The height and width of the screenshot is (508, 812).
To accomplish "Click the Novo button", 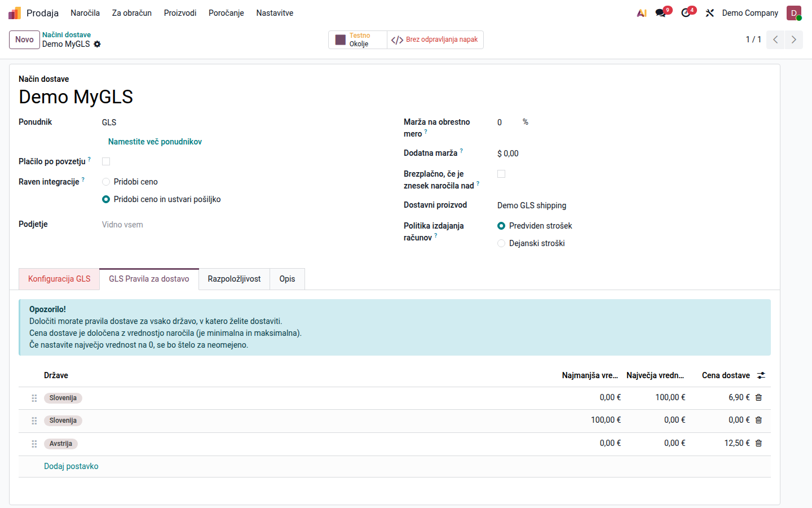I will click(x=24, y=40).
